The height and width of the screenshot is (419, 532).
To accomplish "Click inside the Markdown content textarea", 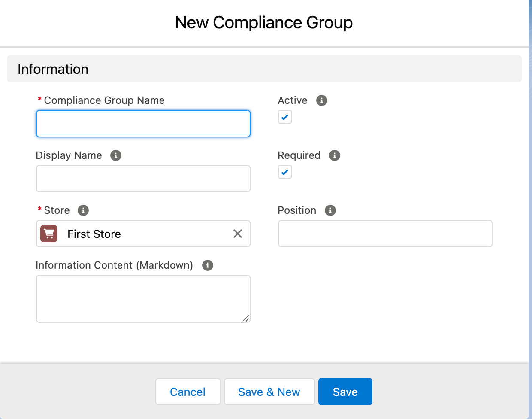I will pyautogui.click(x=143, y=298).
